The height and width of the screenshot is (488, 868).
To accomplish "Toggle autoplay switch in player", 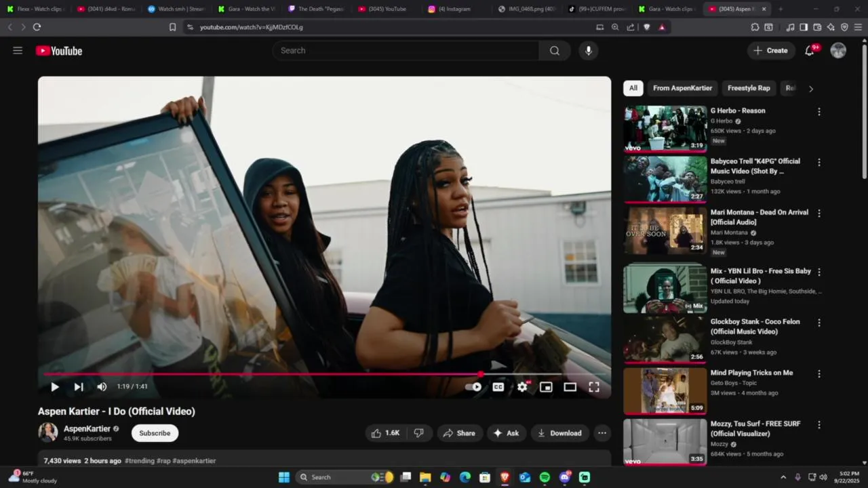I will click(473, 387).
